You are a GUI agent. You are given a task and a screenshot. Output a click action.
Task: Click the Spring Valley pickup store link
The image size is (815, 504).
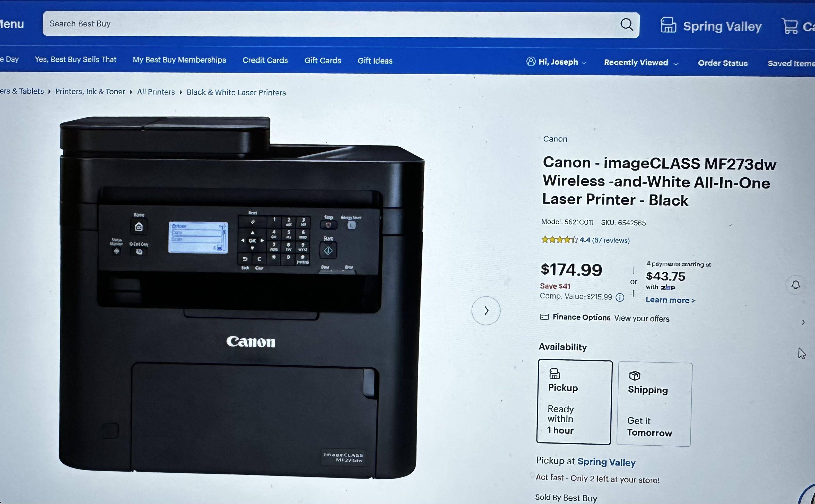[x=606, y=462]
